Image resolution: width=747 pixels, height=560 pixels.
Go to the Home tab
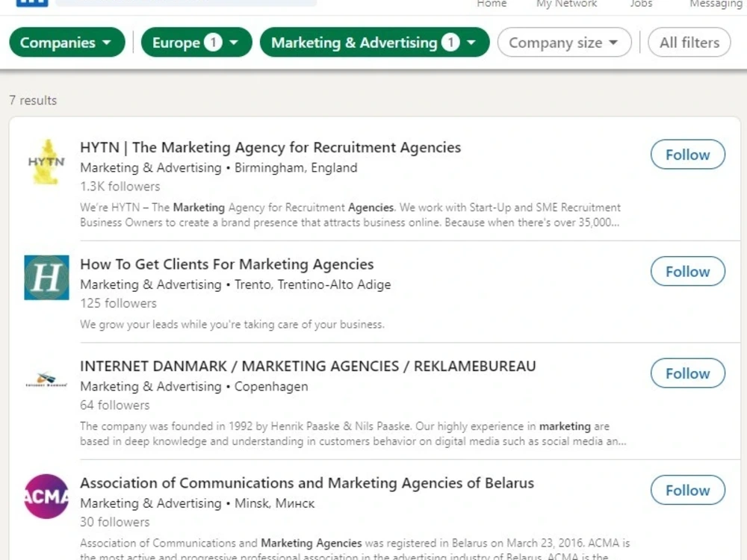coord(492,3)
